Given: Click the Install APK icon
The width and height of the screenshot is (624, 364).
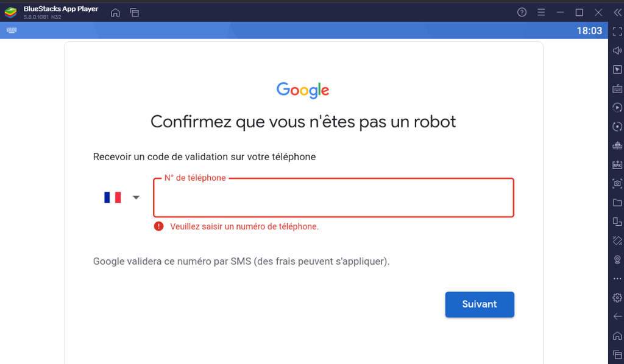Looking at the screenshot, I should click(x=617, y=165).
